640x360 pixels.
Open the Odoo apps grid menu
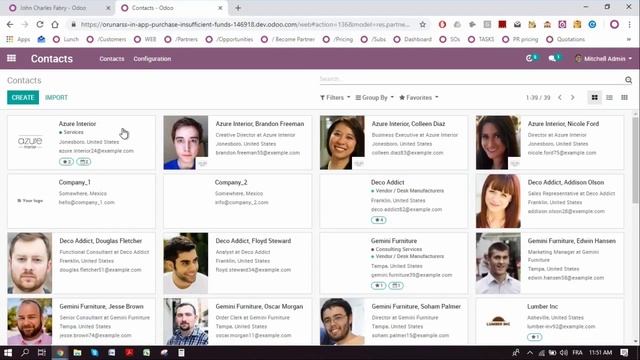(11, 58)
